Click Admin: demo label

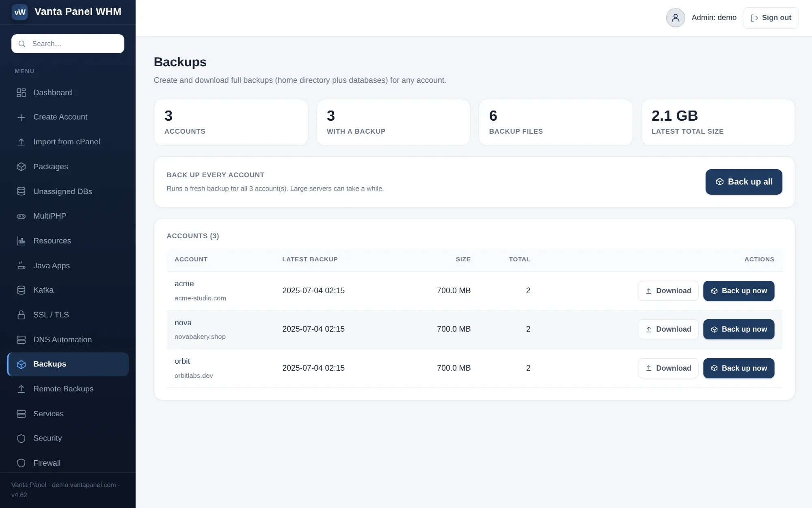point(714,17)
